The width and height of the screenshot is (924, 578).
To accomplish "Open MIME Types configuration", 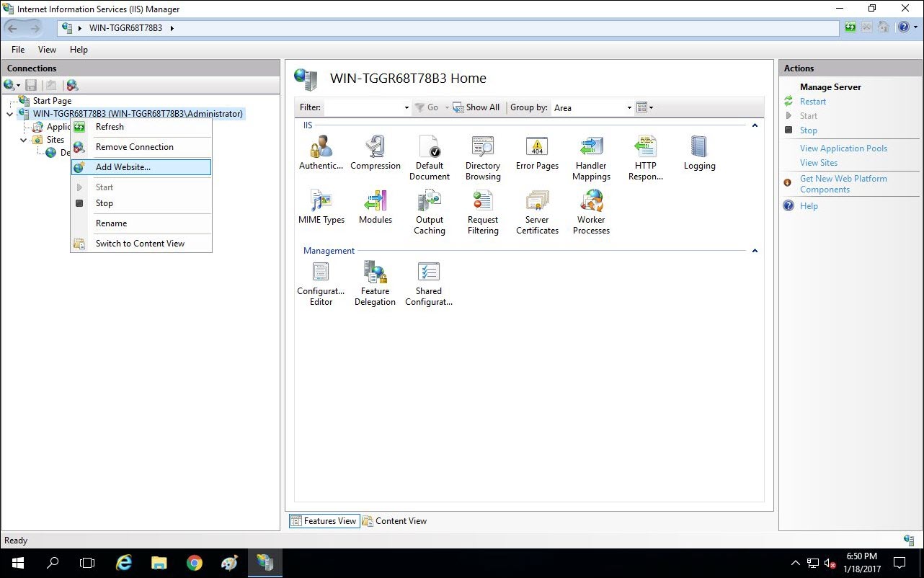I will point(320,206).
